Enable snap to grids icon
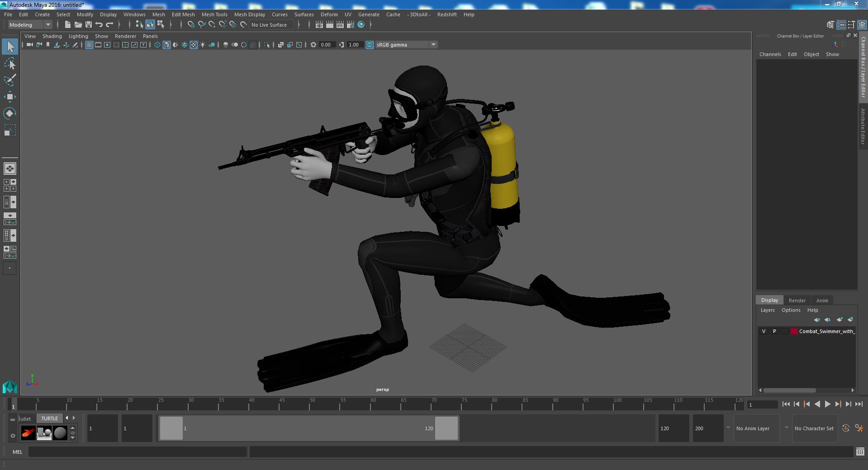Screen dimensions: 868x470 point(191,25)
